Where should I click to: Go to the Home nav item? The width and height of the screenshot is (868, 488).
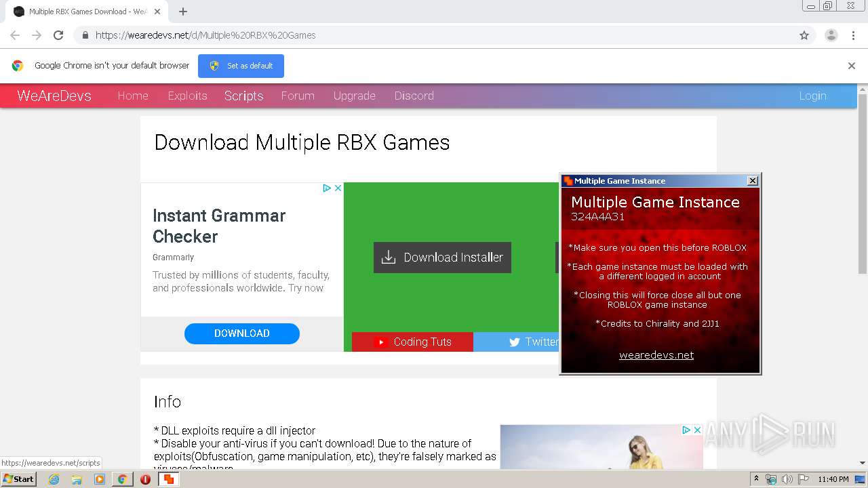click(x=133, y=96)
